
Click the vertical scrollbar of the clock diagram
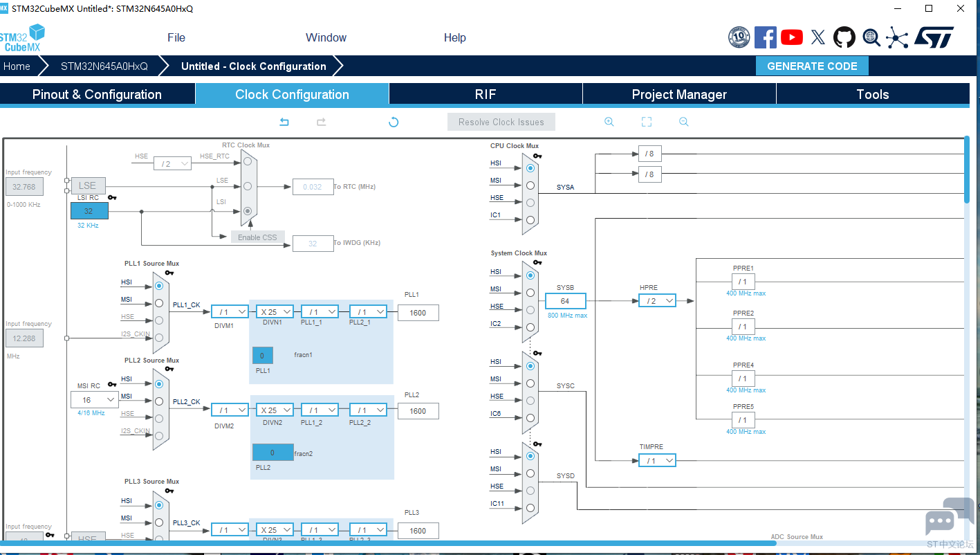967,170
